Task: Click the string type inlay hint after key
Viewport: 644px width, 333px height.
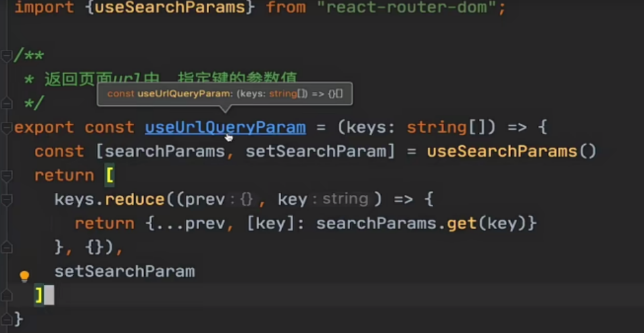Action: (345, 199)
